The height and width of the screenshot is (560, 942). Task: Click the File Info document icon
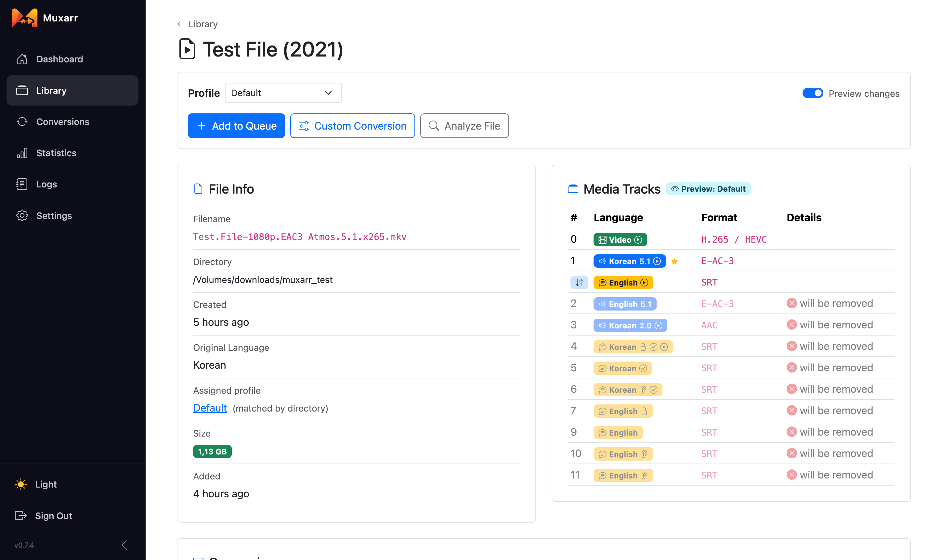198,189
